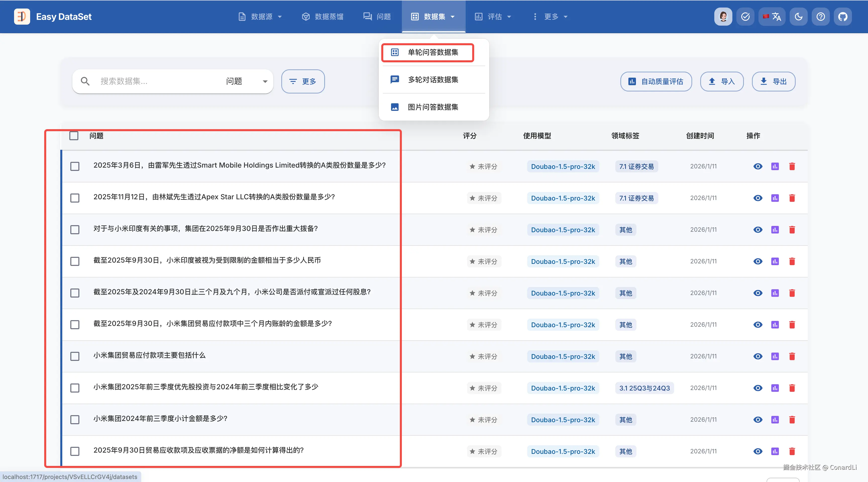Click the help question mark icon
The height and width of the screenshot is (482, 868).
(x=821, y=17)
